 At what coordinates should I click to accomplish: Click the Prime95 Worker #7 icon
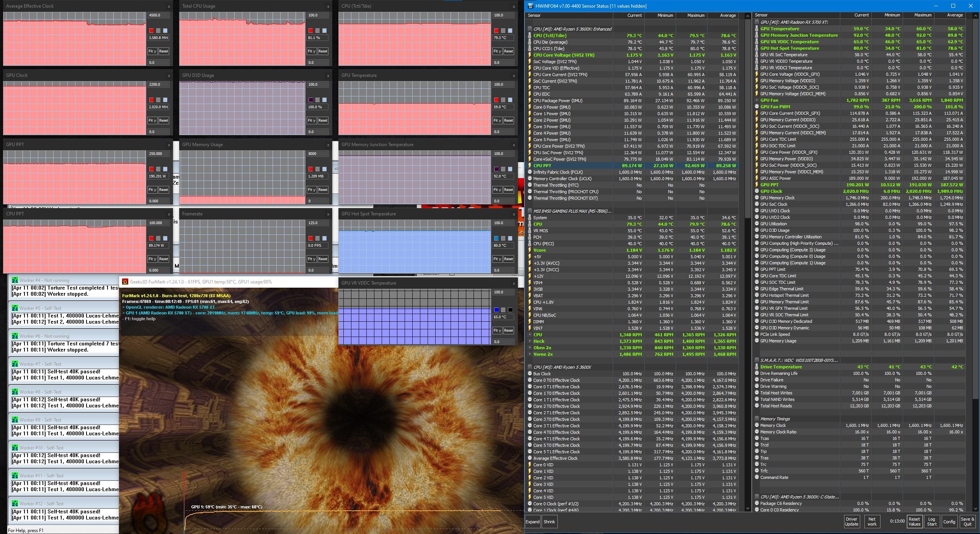pos(15,364)
